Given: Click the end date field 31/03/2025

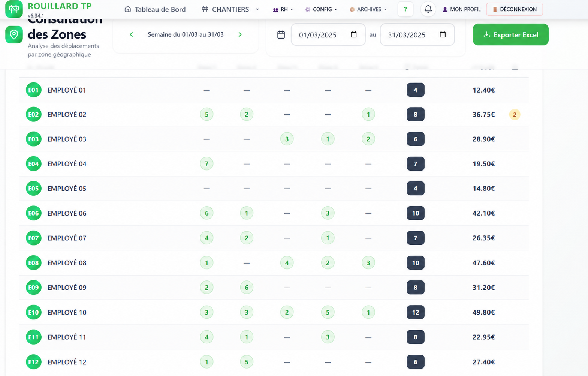Looking at the screenshot, I should [x=417, y=34].
